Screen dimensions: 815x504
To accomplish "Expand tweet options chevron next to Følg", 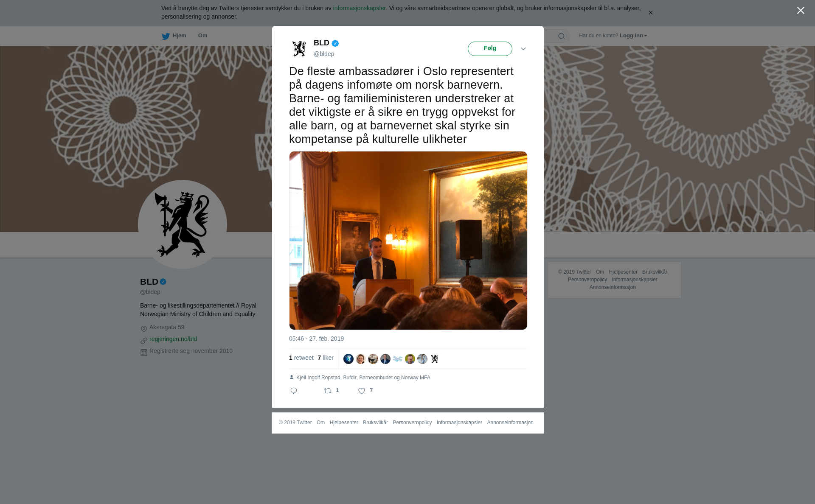I will pyautogui.click(x=523, y=49).
